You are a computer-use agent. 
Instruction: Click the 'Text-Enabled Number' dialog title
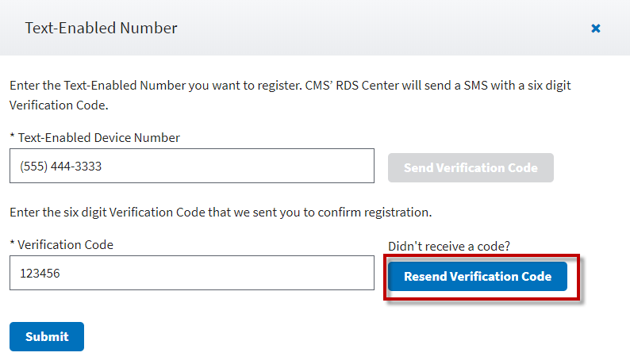click(x=101, y=28)
